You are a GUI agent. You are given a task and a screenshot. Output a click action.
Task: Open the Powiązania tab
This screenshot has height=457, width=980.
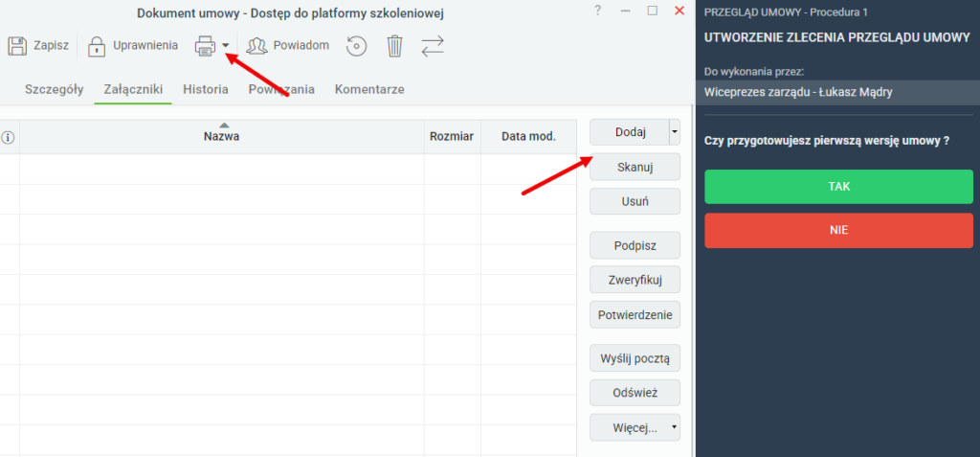coord(281,89)
